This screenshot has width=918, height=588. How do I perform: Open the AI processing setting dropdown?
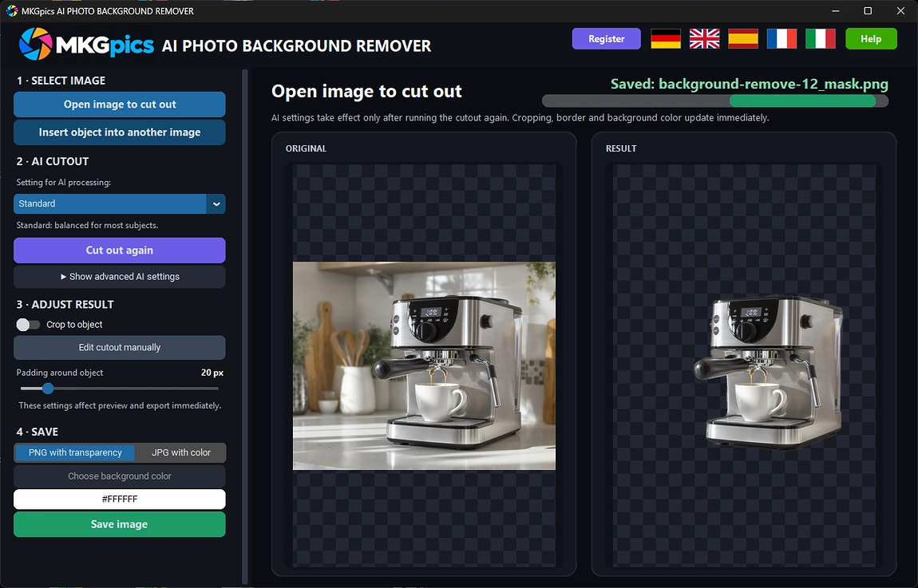[120, 203]
